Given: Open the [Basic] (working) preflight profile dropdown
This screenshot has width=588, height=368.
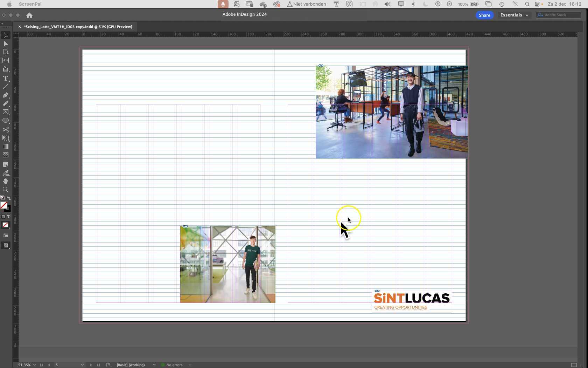Looking at the screenshot, I should point(136,365).
